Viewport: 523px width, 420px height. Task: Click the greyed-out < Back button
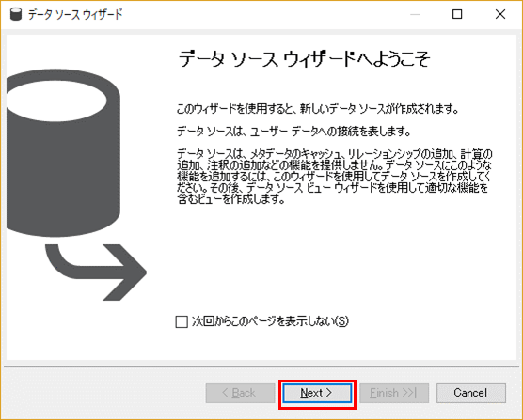240,393
